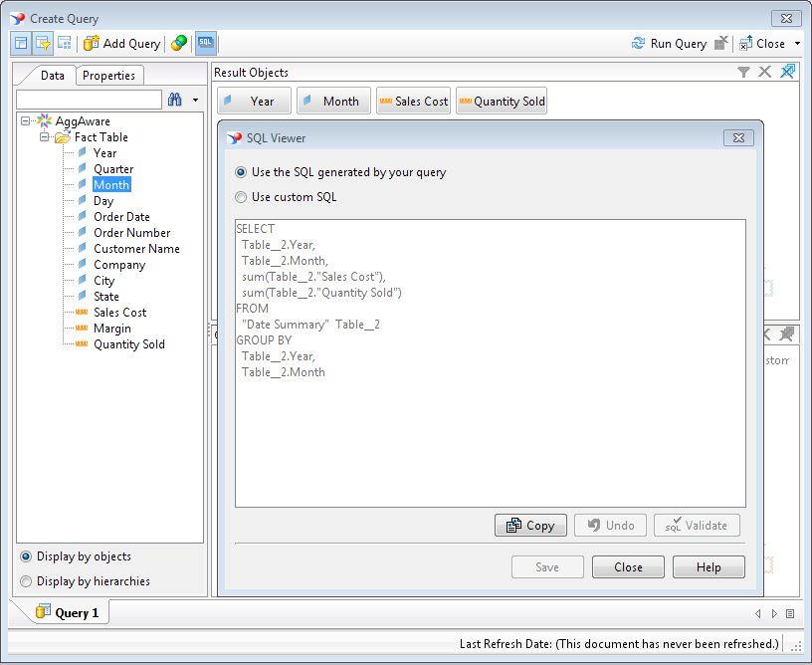Click the purge icon beside Run Query

(x=721, y=44)
